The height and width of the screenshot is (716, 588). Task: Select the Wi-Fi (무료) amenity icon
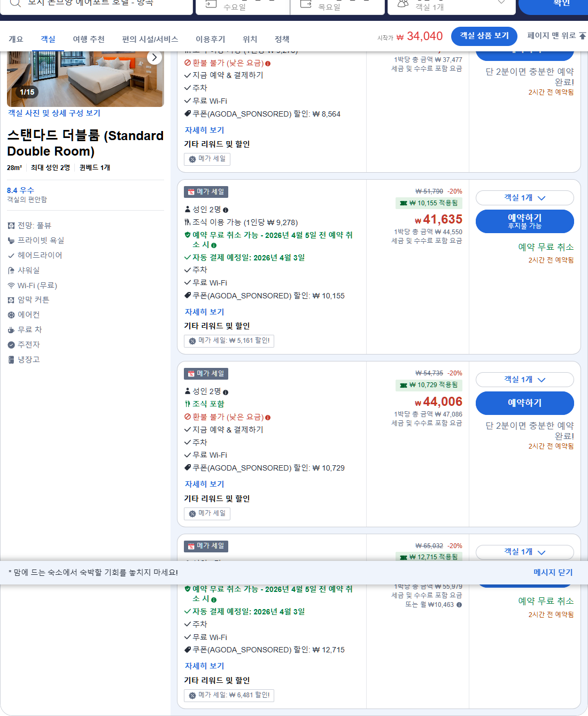11,285
